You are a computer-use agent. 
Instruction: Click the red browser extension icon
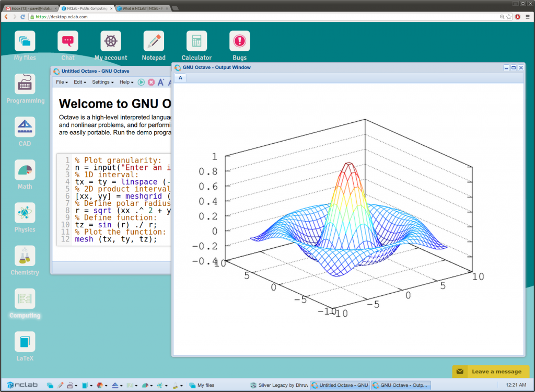518,17
